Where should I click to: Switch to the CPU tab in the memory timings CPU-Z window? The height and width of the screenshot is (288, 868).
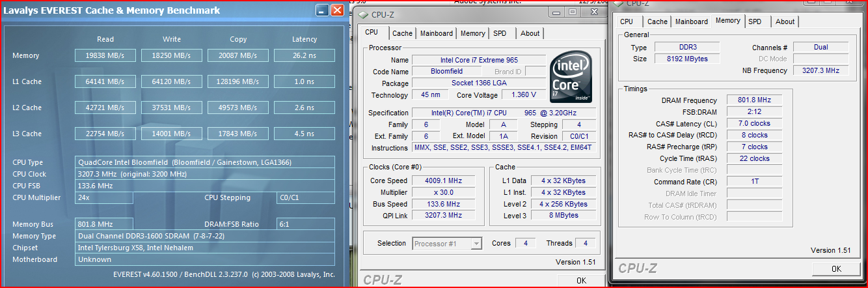click(627, 22)
